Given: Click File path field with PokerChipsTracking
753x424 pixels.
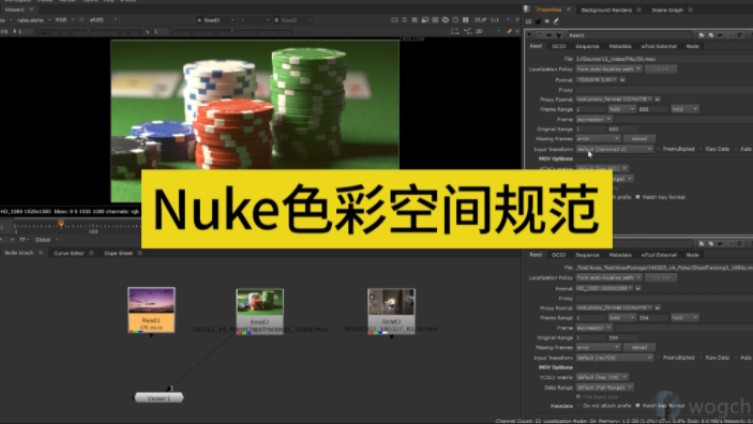Looking at the screenshot, I should 664,267.
